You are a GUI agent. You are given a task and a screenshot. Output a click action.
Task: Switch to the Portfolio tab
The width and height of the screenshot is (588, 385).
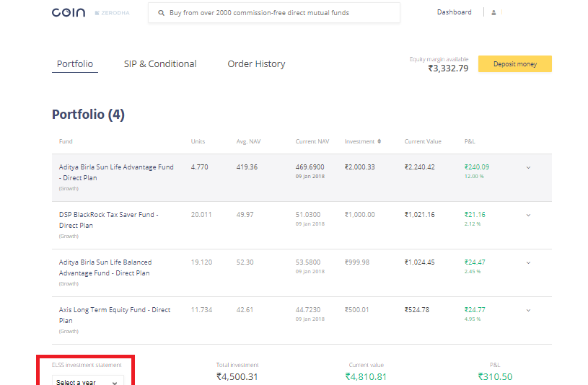(75, 63)
